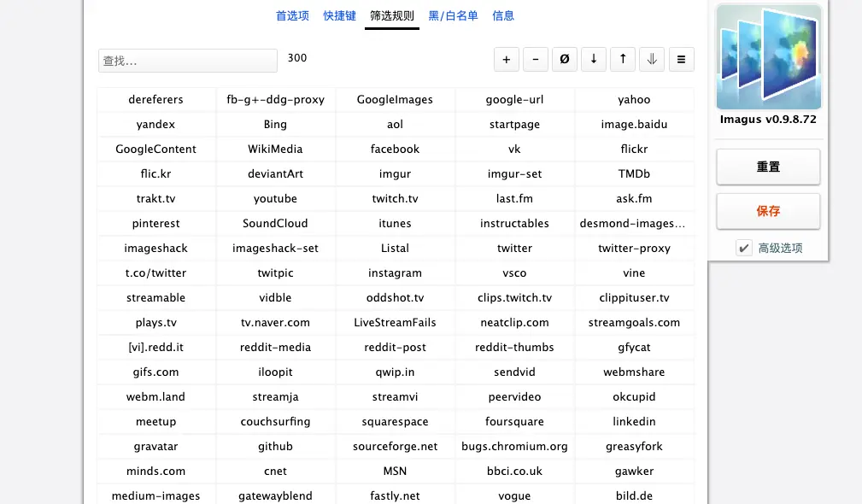Click the 保存 save button

(x=769, y=211)
